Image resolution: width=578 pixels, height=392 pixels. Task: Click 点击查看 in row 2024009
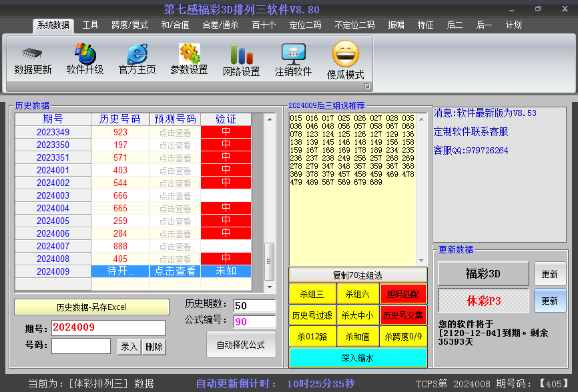click(x=175, y=271)
